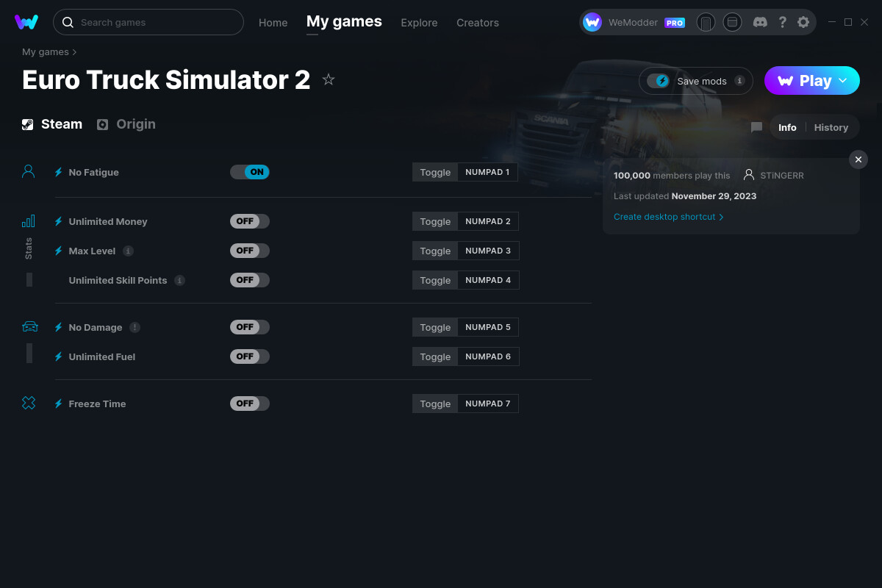Click lightning icon beside Freeze Time
Image resolution: width=882 pixels, height=588 pixels.
(59, 404)
